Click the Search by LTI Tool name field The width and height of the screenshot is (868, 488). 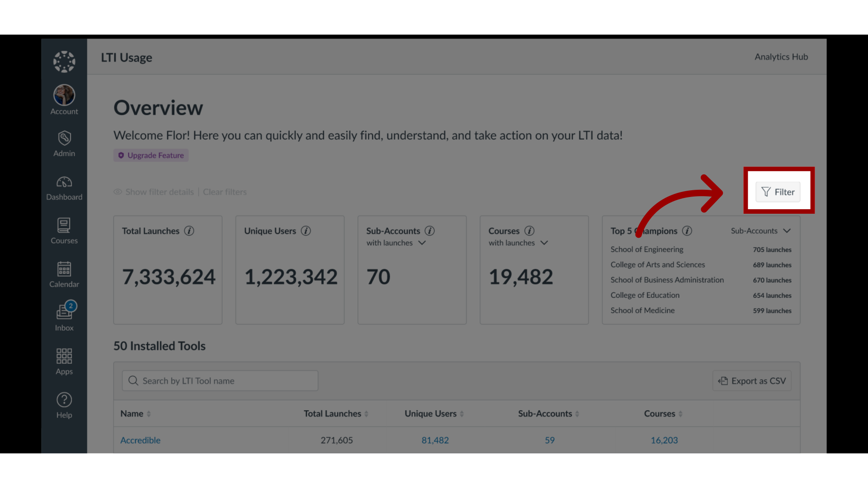[220, 380]
